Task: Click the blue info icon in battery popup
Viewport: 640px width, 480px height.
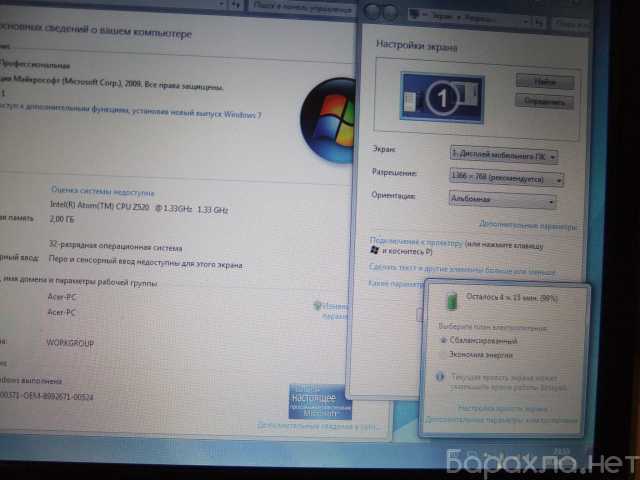Action: [x=440, y=377]
